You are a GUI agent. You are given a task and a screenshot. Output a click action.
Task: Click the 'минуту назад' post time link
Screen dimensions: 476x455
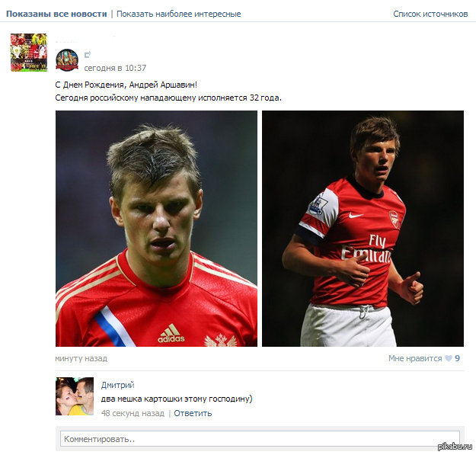[81, 358]
